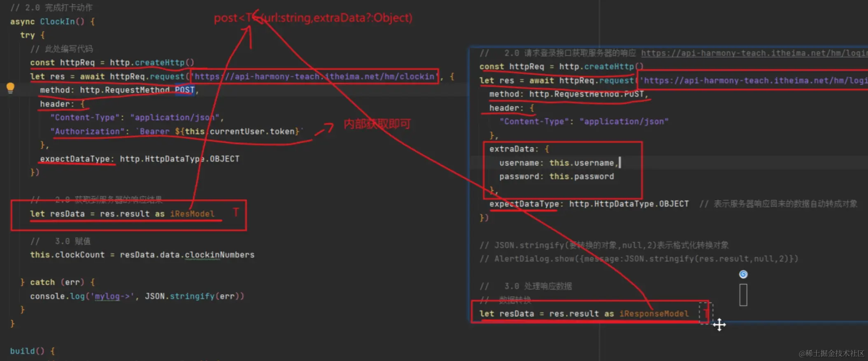The image size is (868, 361).
Task: Click the blue spiral icon in right code panel
Action: point(743,274)
